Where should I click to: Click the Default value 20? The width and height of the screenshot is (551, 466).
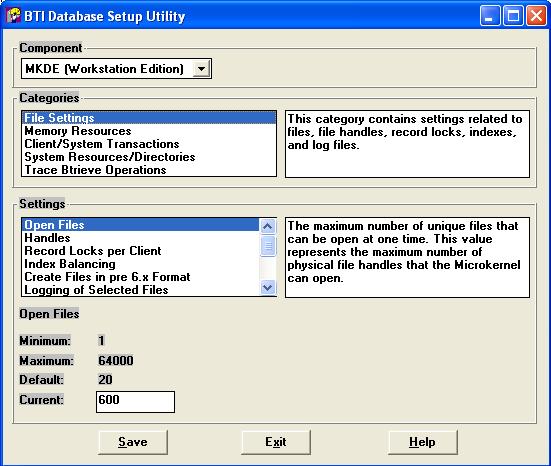click(x=105, y=380)
